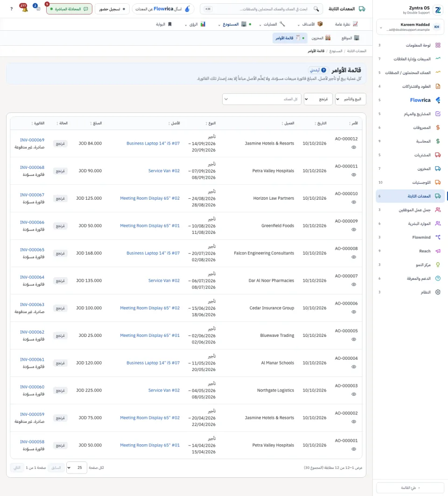Open اللوجستيات logistics icon in sidebar
The image size is (448, 496).
coord(438,182)
